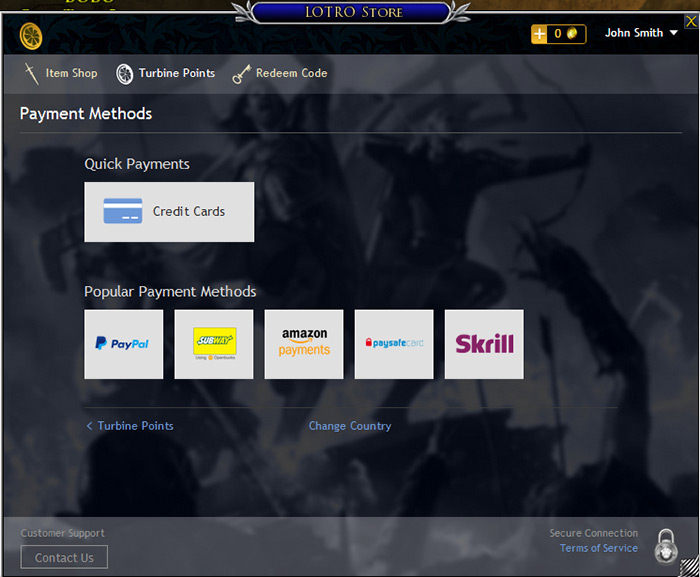Click the window resize grip icon
Image resolution: width=700 pixels, height=577 pixels.
[690, 567]
